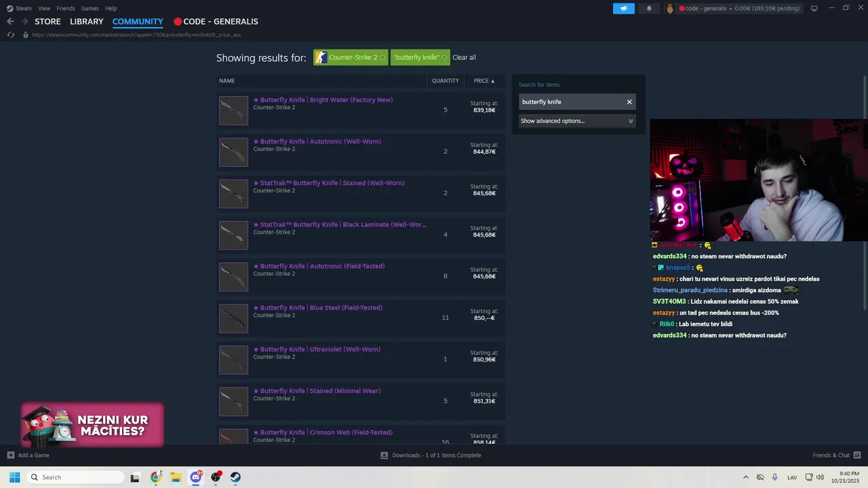The height and width of the screenshot is (488, 868).
Task: Navigate back with the back arrow
Action: coord(10,22)
